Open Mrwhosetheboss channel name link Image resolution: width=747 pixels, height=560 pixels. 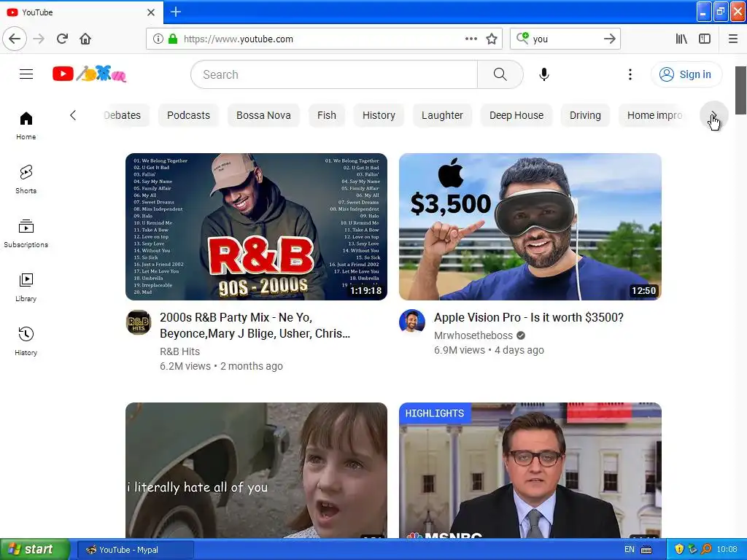(x=473, y=335)
